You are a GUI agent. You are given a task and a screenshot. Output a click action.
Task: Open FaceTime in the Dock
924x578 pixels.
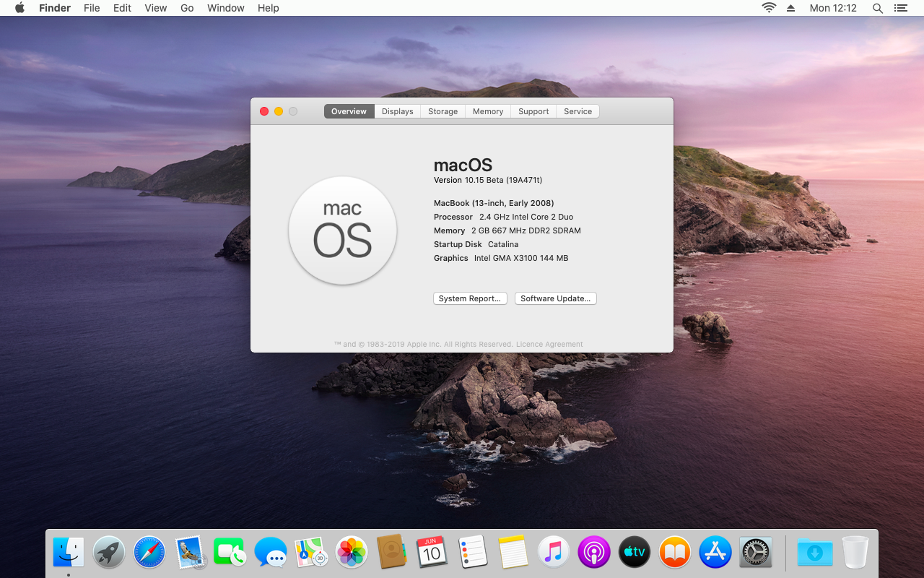pyautogui.click(x=230, y=553)
